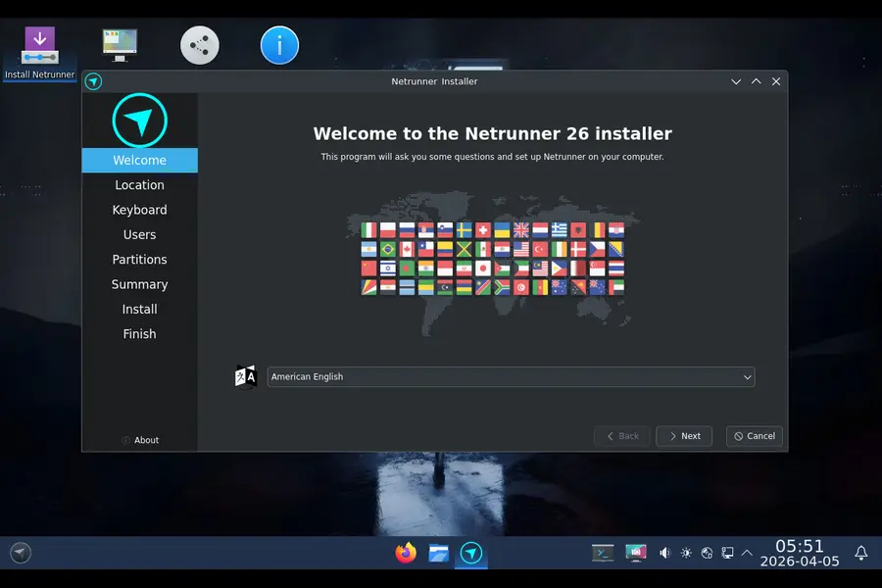Select the Keyboard step in the sidebar

[x=139, y=209]
